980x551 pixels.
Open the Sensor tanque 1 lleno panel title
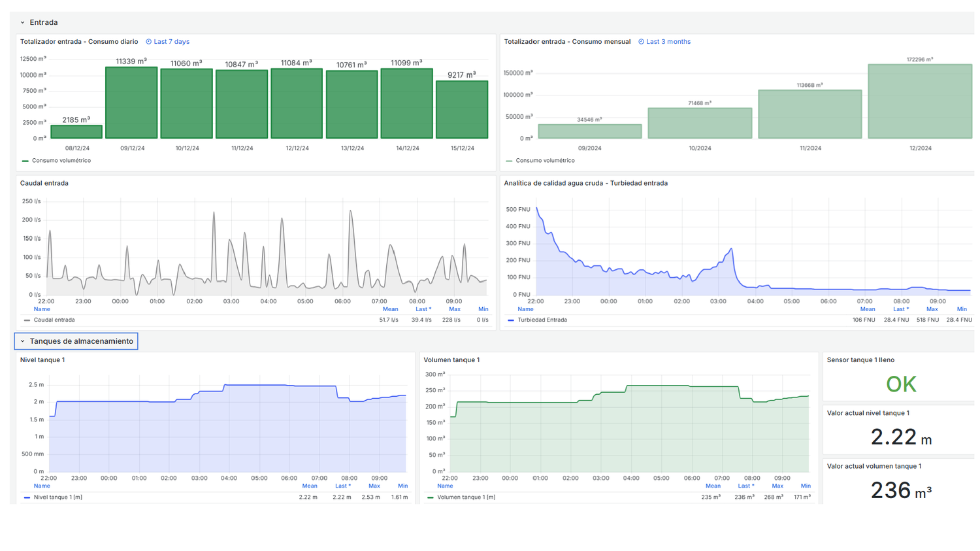pos(860,360)
